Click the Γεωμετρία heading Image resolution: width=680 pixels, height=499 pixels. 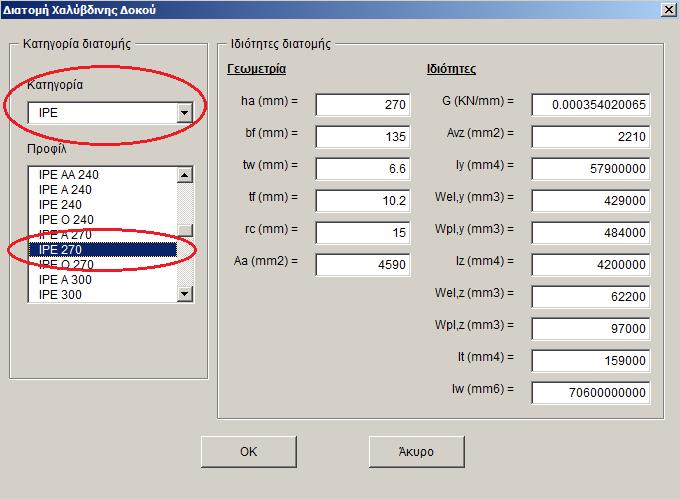click(x=256, y=69)
